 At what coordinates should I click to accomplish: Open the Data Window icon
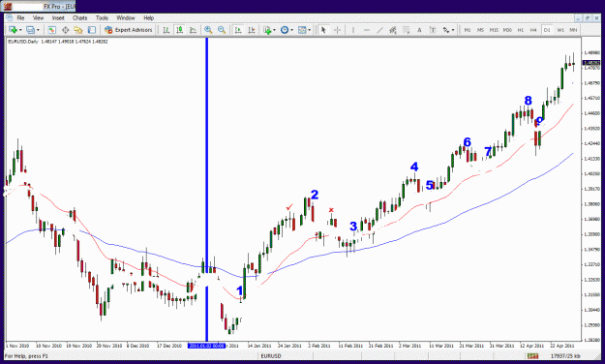[65, 30]
